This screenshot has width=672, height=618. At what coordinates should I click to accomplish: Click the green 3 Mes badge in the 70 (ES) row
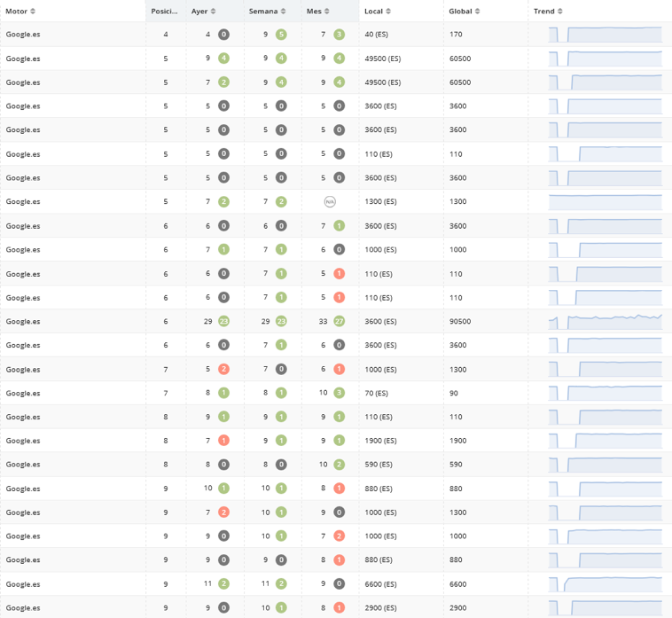coord(339,393)
